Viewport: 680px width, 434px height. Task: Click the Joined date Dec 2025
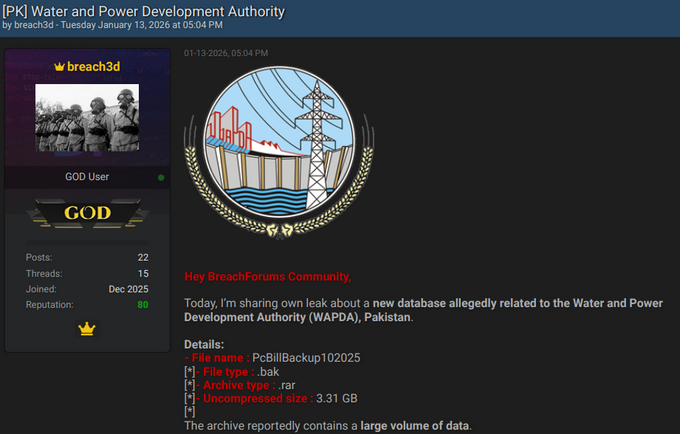coord(128,289)
